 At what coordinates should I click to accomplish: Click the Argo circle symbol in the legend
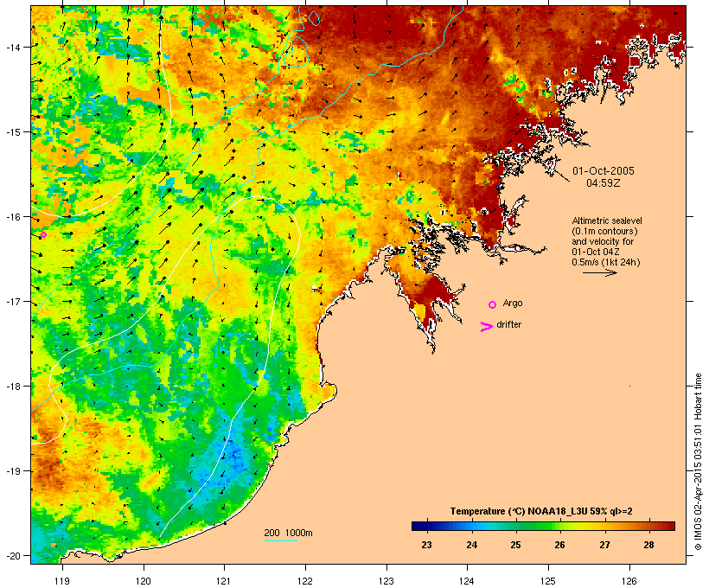tap(493, 305)
